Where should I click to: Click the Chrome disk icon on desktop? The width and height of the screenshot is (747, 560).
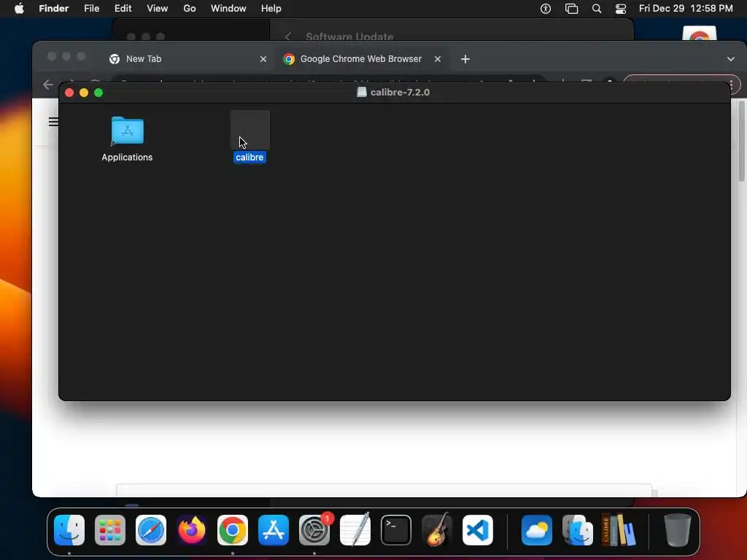tap(700, 34)
